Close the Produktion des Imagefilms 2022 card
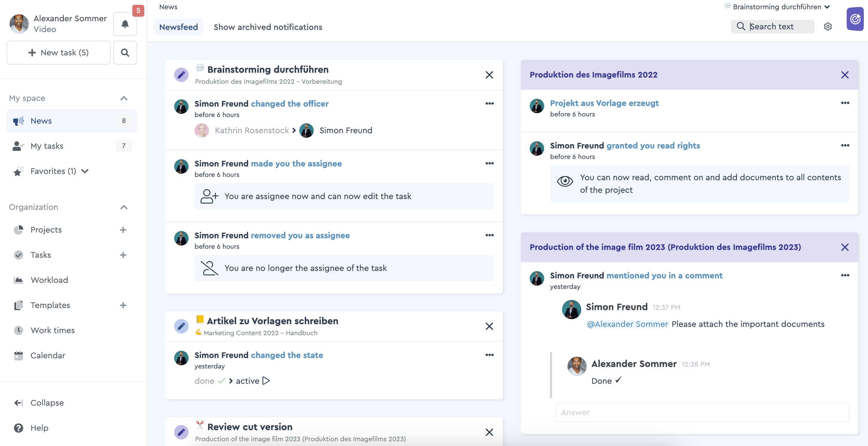 click(x=845, y=75)
